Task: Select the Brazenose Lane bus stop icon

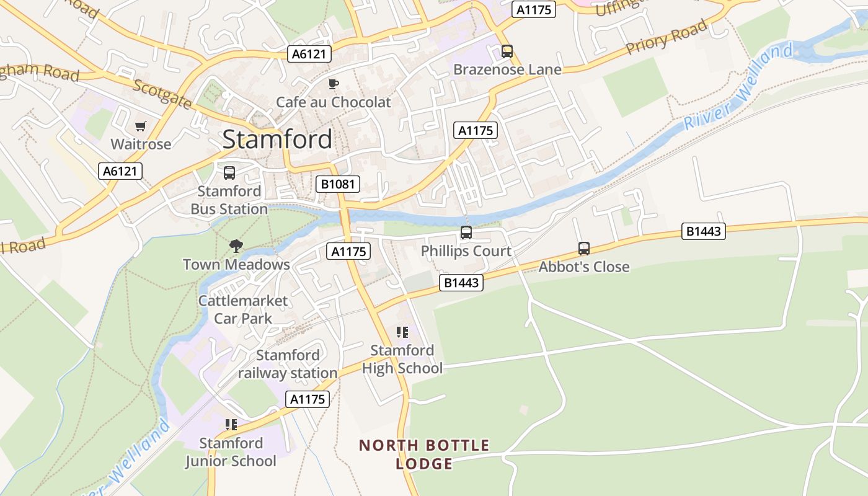Action: pos(507,51)
